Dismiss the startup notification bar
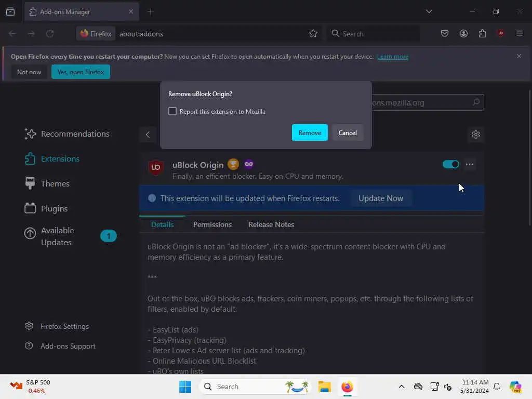The image size is (532, 399). (519, 56)
